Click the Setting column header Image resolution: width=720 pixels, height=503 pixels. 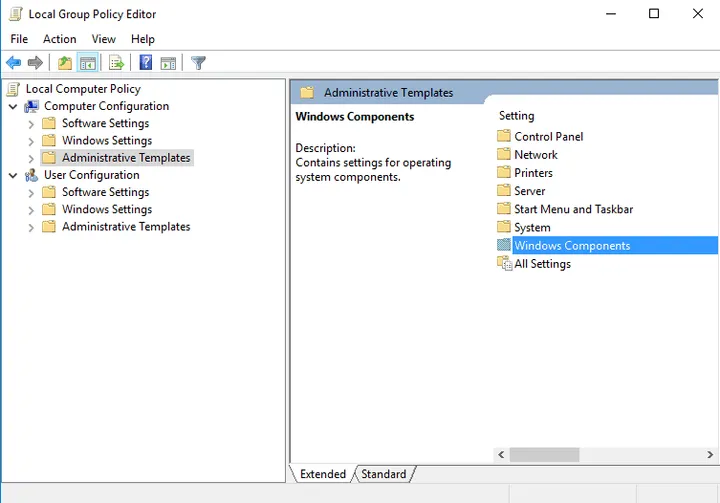[517, 116]
